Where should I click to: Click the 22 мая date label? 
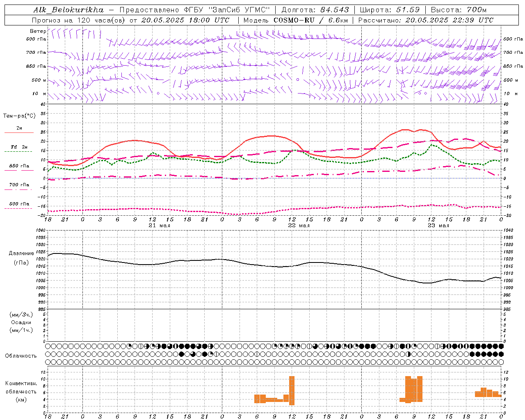coord(299,226)
